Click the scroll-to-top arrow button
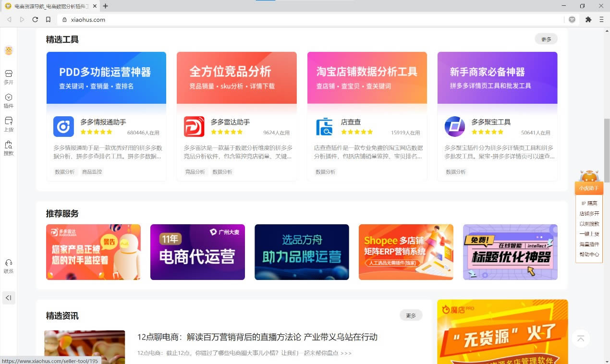Viewport: 610px width, 364px height. tap(580, 339)
